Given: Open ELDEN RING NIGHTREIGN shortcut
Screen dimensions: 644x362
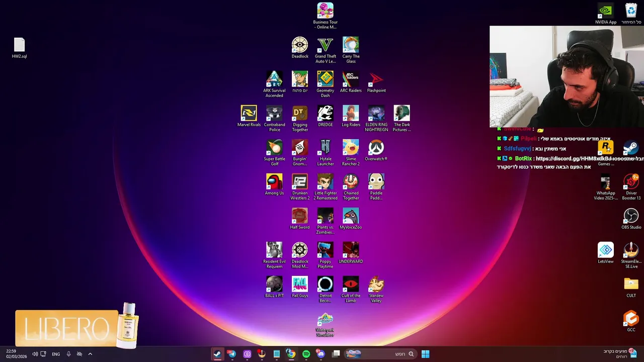Looking at the screenshot, I should pyautogui.click(x=376, y=119).
